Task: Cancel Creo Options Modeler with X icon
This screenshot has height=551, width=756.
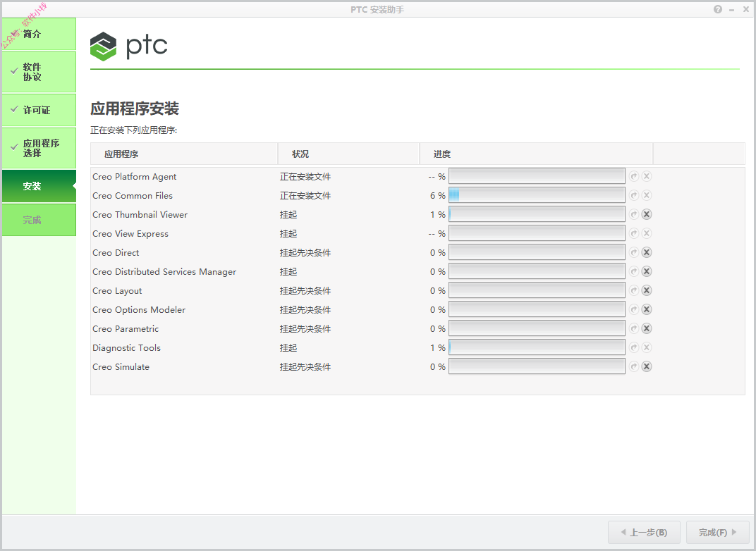Action: 647,309
